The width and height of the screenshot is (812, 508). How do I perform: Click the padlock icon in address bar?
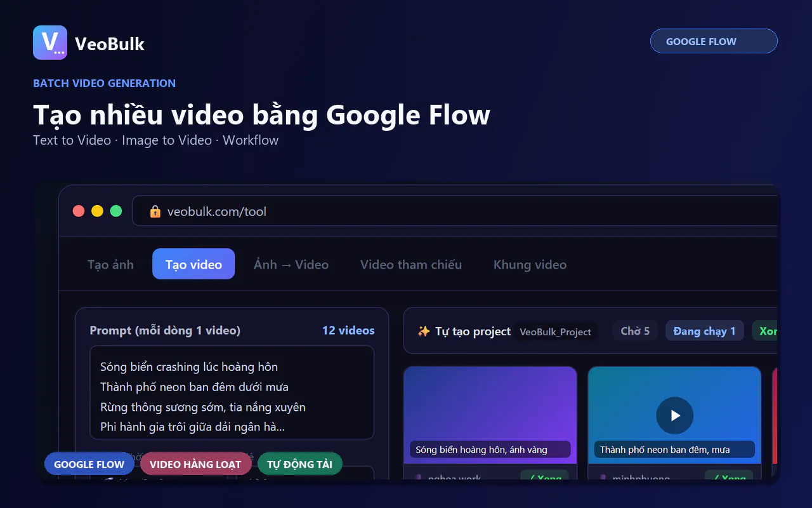[x=155, y=211]
